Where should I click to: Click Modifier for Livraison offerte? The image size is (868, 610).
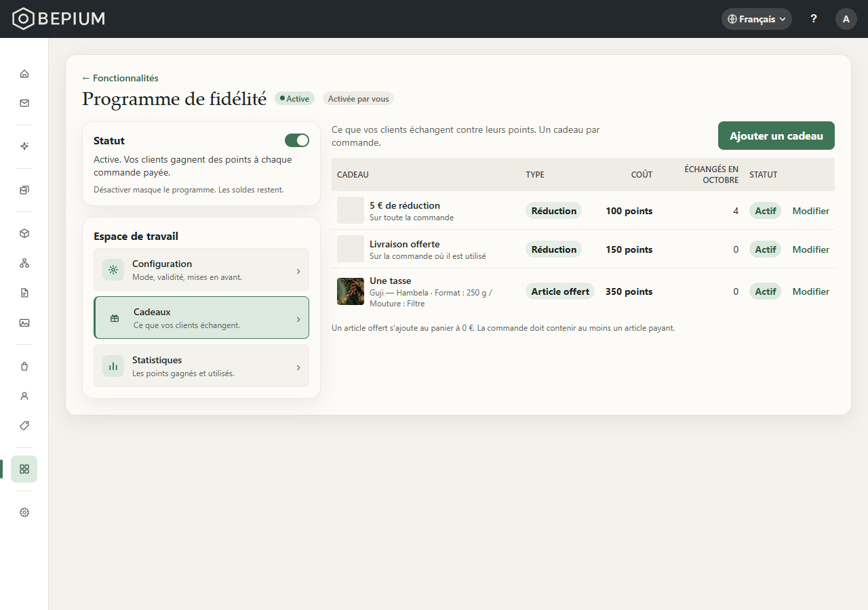[x=811, y=249]
